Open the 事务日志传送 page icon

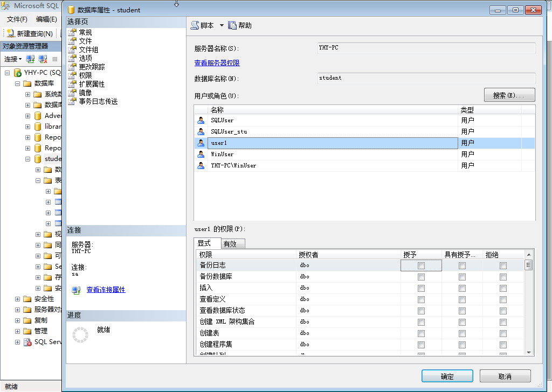click(72, 101)
